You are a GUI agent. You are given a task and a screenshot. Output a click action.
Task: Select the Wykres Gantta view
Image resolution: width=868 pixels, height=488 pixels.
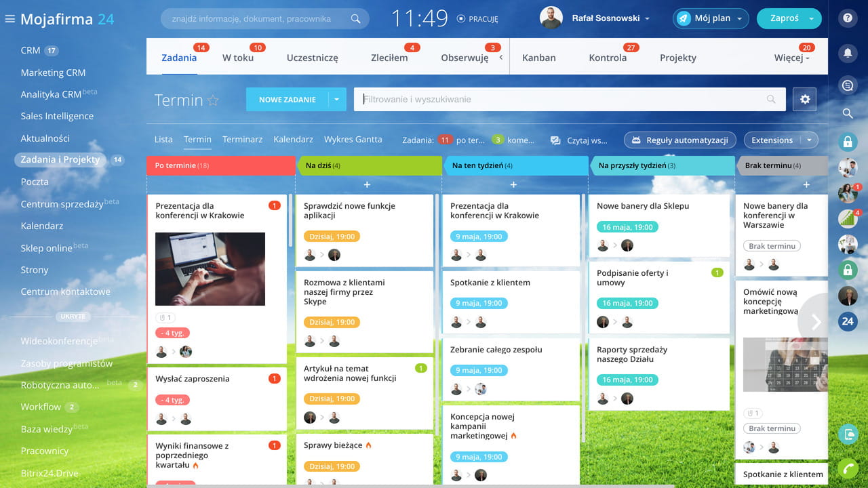point(353,140)
